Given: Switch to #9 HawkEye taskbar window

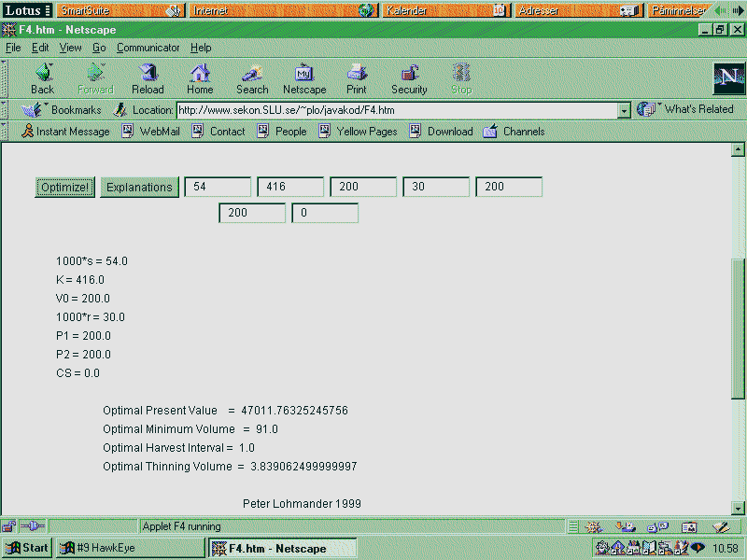Looking at the screenshot, I should 130,548.
